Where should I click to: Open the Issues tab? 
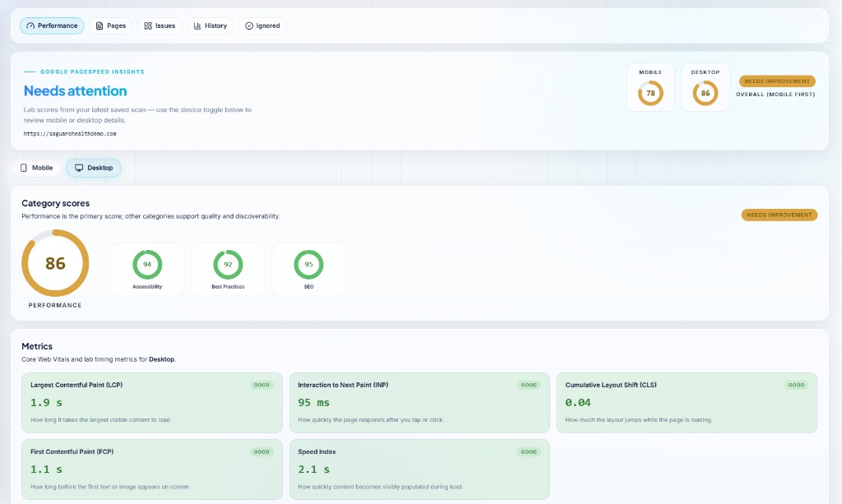160,25
